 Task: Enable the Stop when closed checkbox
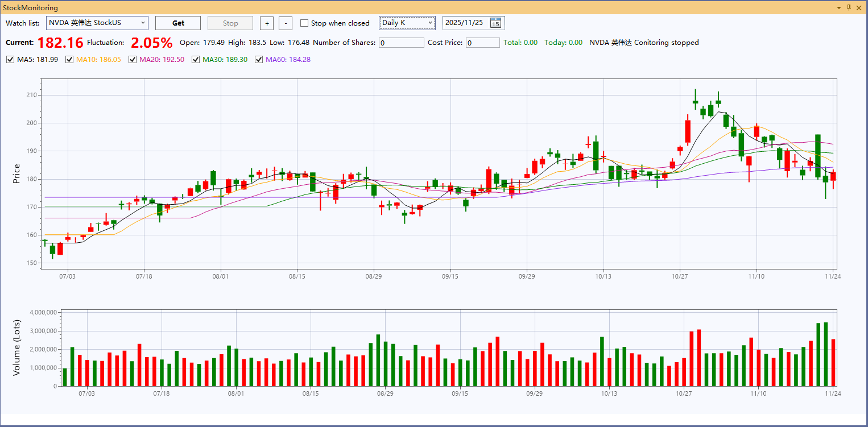point(304,23)
